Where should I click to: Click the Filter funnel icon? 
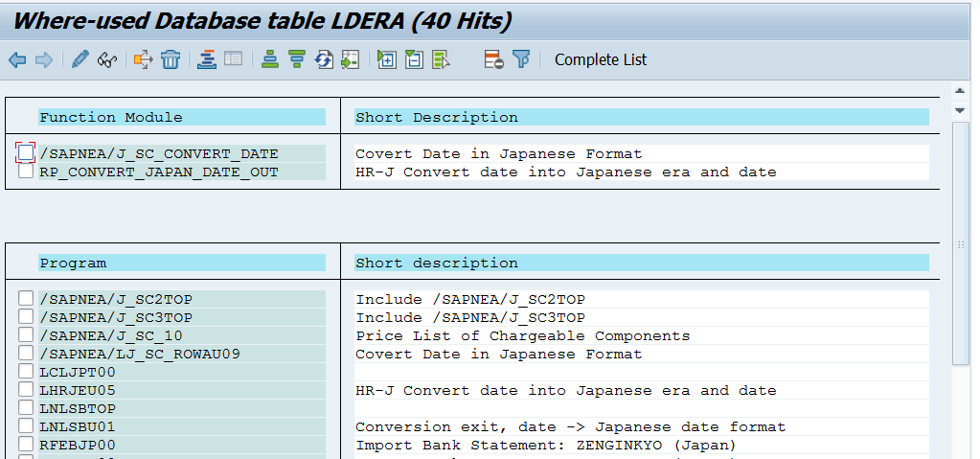pos(521,60)
